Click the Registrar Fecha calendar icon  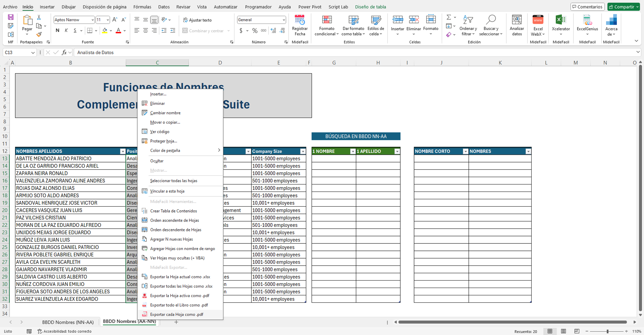pos(300,20)
